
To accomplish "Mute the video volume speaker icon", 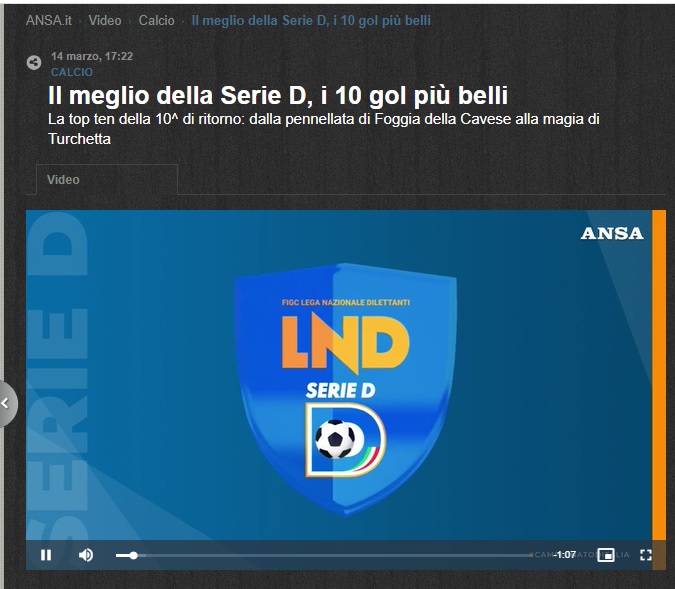I will [86, 555].
